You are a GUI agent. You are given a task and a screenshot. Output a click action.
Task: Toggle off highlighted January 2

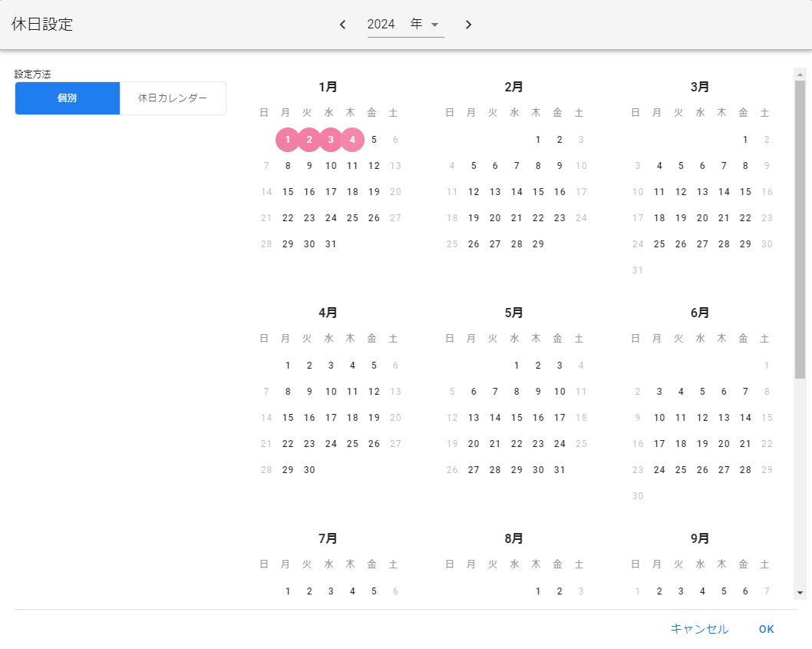[309, 140]
